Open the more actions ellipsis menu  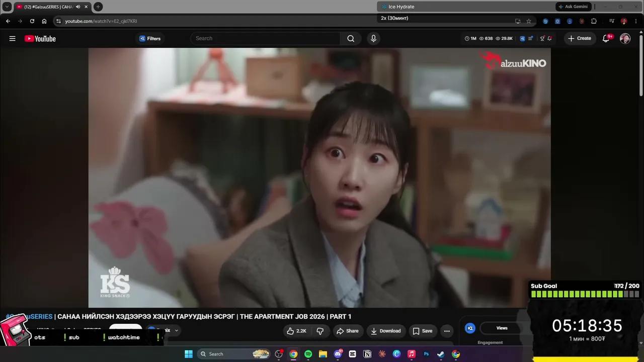[x=447, y=331]
